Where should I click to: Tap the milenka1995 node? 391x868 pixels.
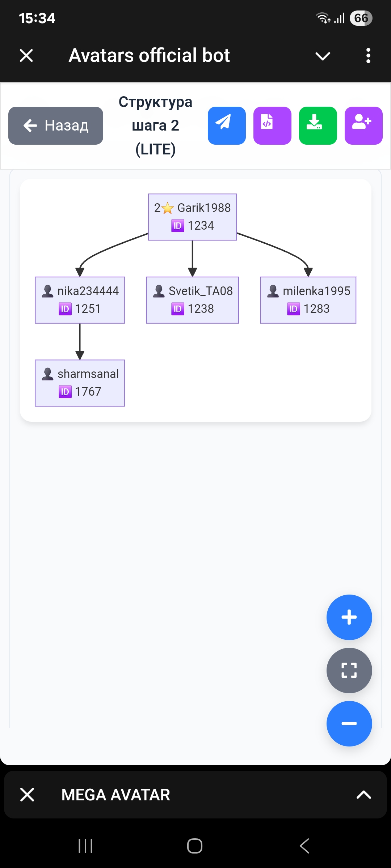pyautogui.click(x=308, y=300)
